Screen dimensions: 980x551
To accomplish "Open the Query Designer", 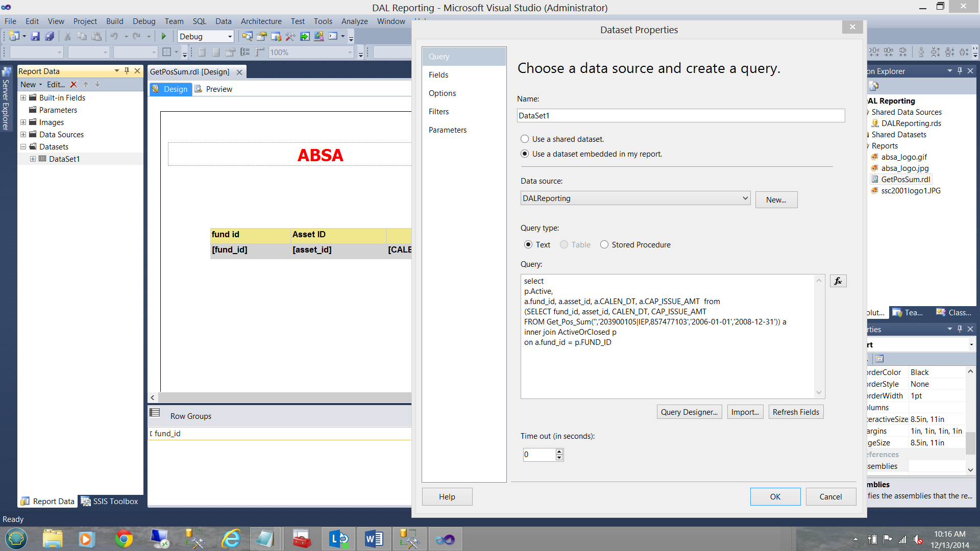I will [x=689, y=412].
